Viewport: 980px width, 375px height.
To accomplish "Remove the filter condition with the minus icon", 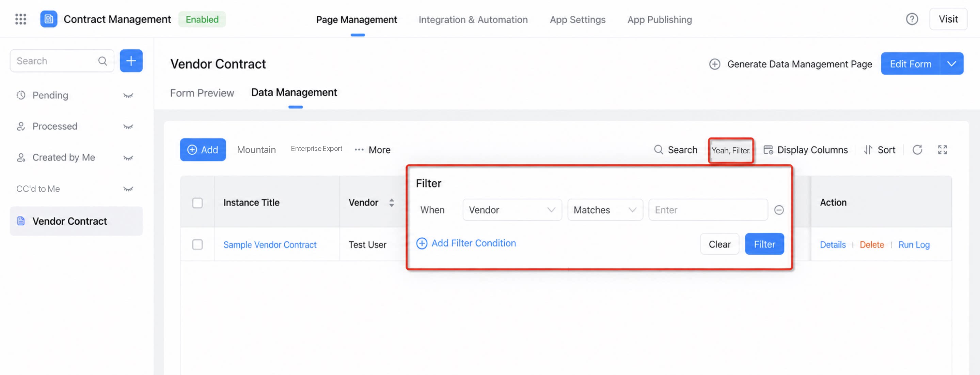I will [779, 210].
